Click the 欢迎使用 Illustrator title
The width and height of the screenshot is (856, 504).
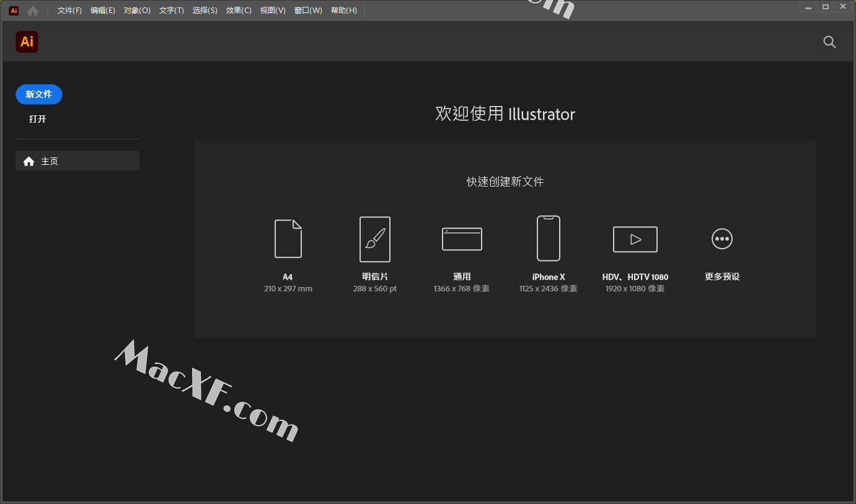pyautogui.click(x=505, y=114)
